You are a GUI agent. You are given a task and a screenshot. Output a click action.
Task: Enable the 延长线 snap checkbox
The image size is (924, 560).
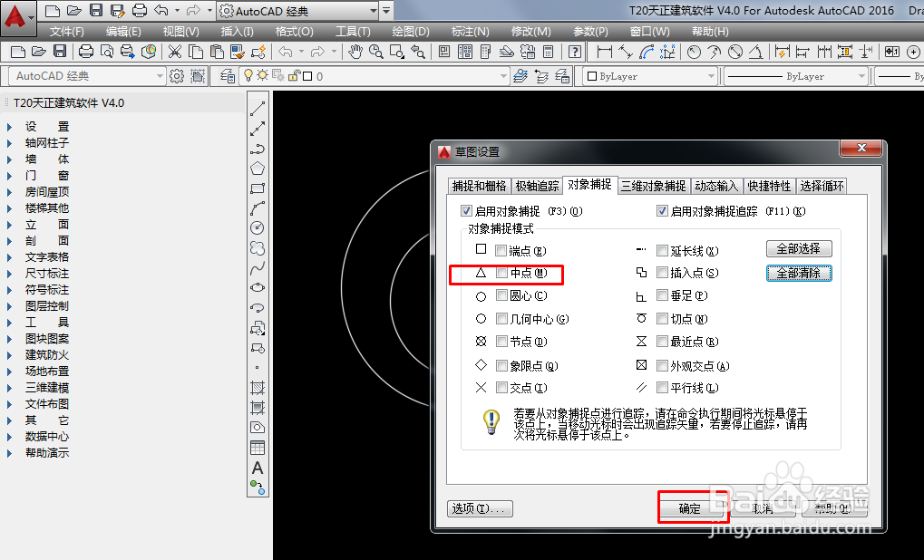(662, 251)
